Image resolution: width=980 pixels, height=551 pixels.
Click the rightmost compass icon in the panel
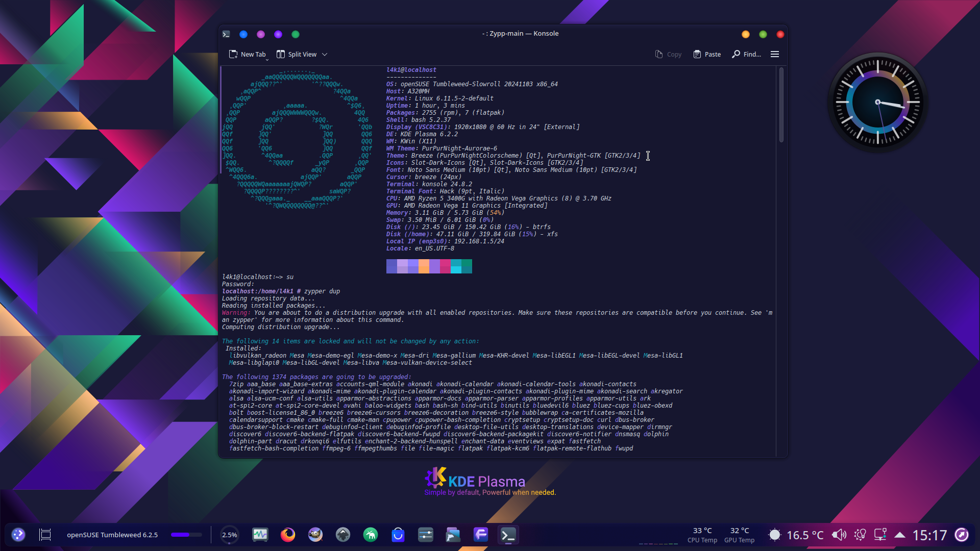tap(962, 535)
